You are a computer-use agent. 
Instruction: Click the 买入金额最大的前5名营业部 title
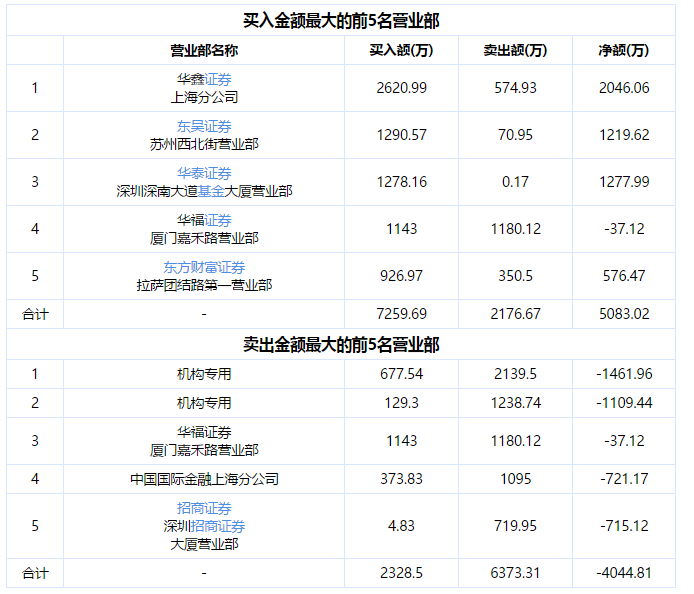(341, 20)
